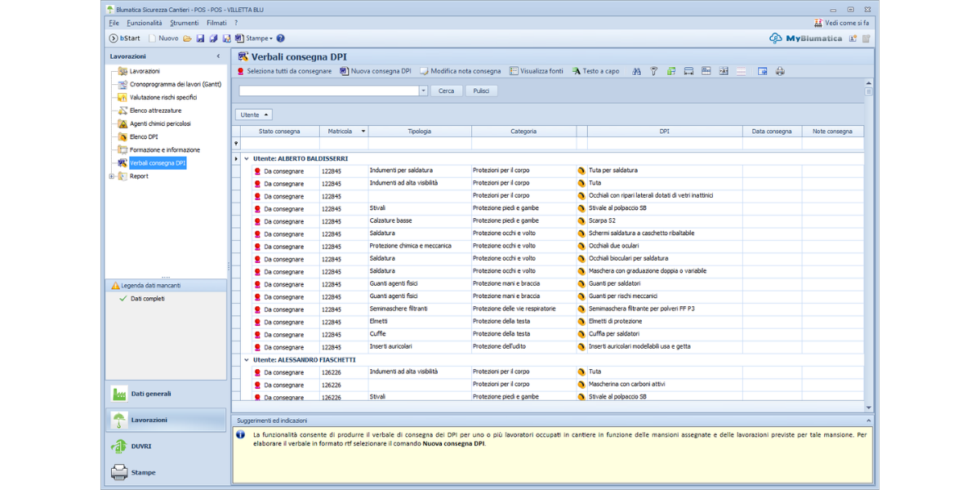Image resolution: width=980 pixels, height=490 pixels.
Task: Click Visualizza fonti in the toolbar
Action: point(536,71)
